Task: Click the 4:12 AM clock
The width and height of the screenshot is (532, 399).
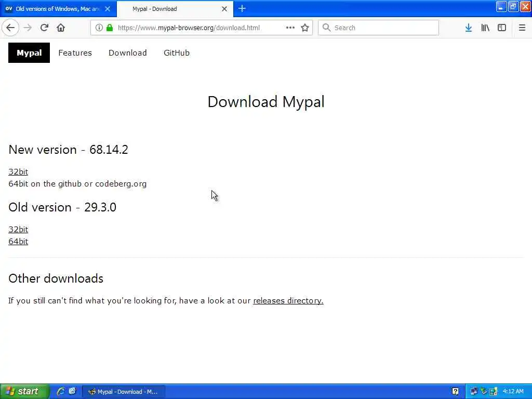Action: tap(513, 392)
